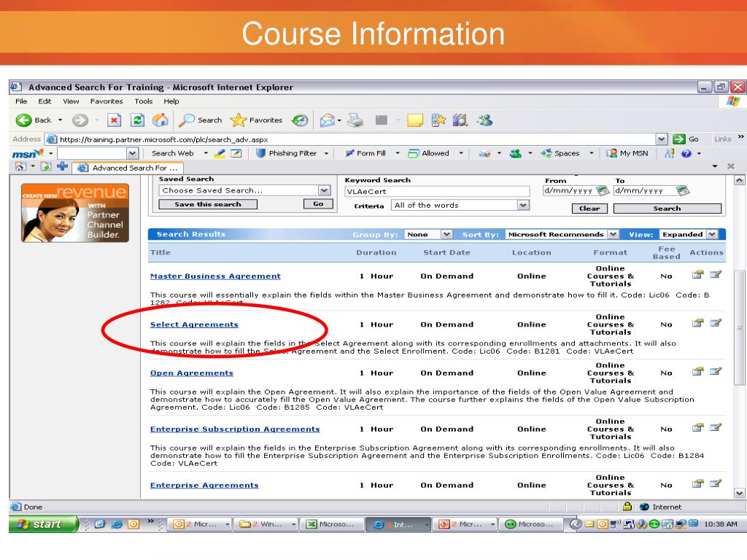Open the Tools menu
747x560 pixels.
[x=144, y=101]
